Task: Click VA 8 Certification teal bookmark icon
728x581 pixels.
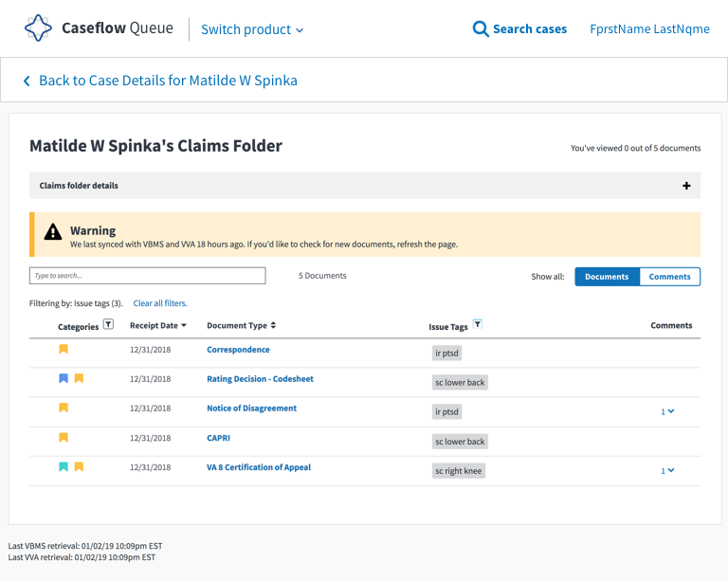Action: [64, 466]
